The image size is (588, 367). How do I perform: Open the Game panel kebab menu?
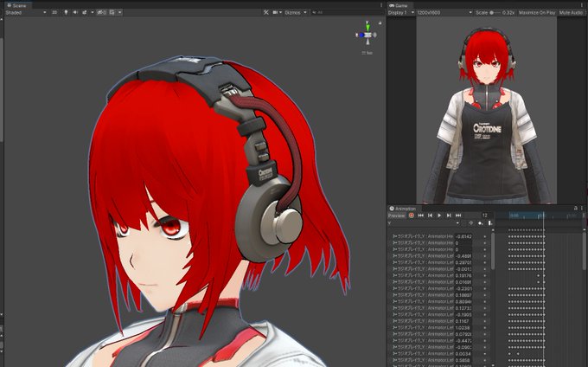pos(582,5)
